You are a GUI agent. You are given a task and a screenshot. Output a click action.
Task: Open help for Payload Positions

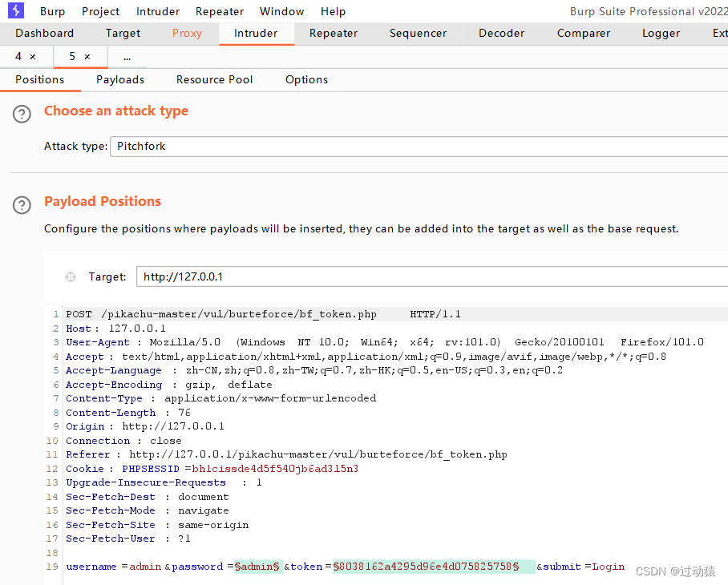(22, 205)
